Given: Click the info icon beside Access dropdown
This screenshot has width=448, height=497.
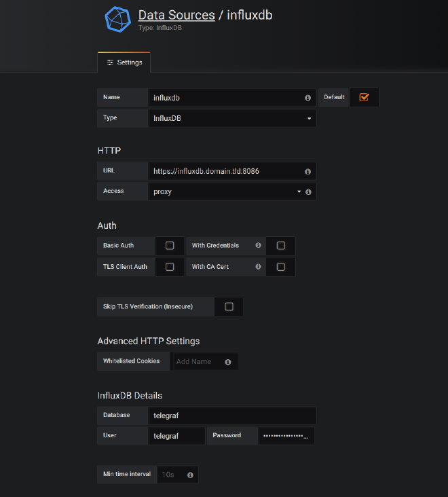Looking at the screenshot, I should click(308, 192).
